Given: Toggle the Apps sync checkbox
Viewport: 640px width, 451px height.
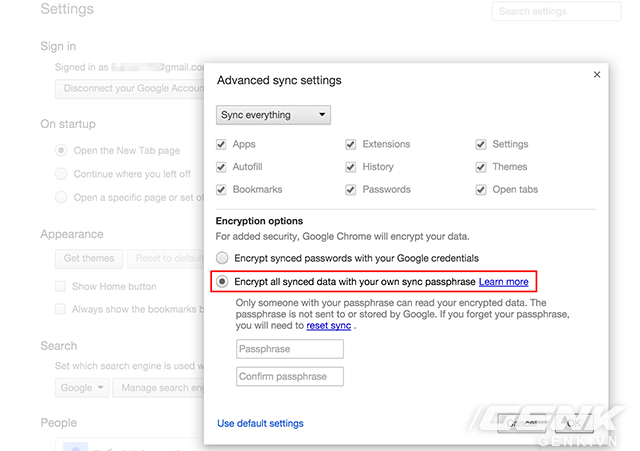Looking at the screenshot, I should coord(221,144).
